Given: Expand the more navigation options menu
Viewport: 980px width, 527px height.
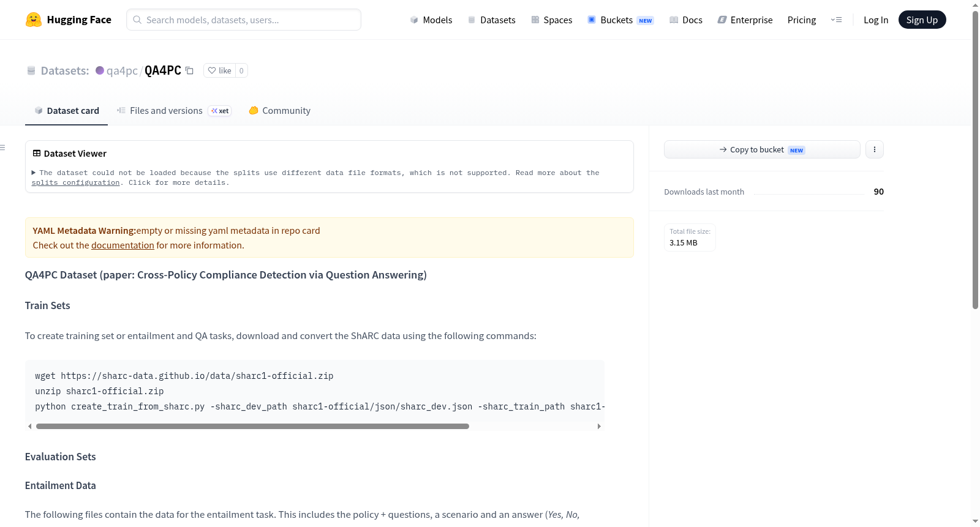Looking at the screenshot, I should (x=836, y=20).
